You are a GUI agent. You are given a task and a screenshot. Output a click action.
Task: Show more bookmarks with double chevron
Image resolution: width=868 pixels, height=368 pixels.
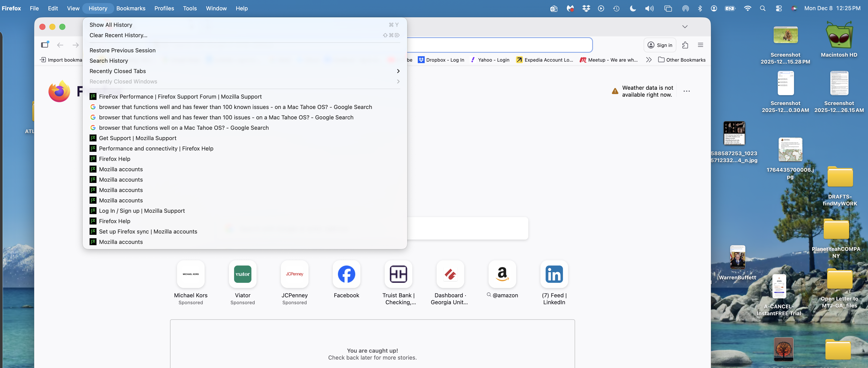point(649,60)
